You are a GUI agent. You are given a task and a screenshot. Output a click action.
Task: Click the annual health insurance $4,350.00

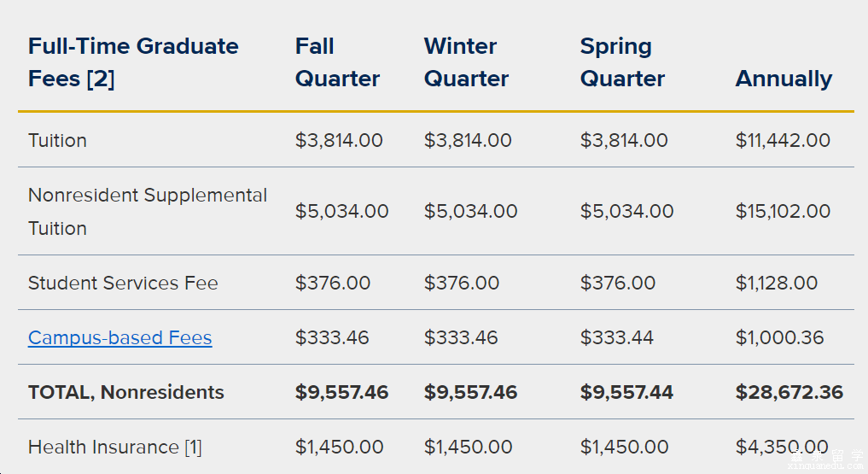point(782,447)
